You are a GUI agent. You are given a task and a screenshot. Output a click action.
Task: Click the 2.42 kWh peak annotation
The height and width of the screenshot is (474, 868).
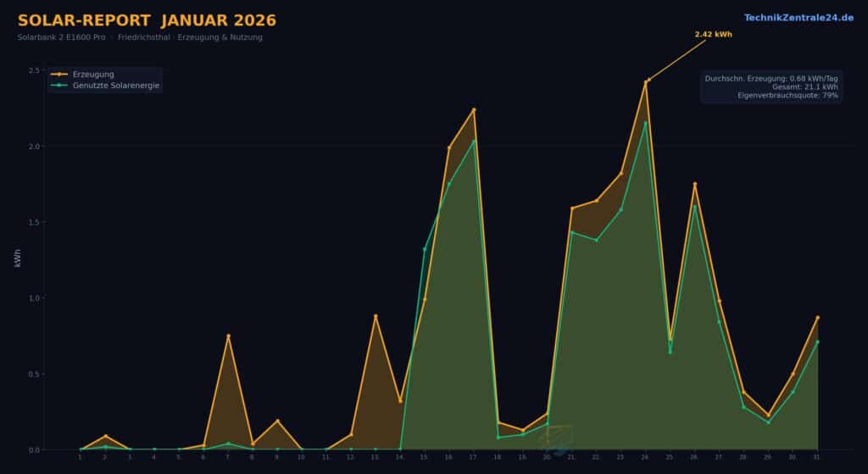[x=713, y=35]
